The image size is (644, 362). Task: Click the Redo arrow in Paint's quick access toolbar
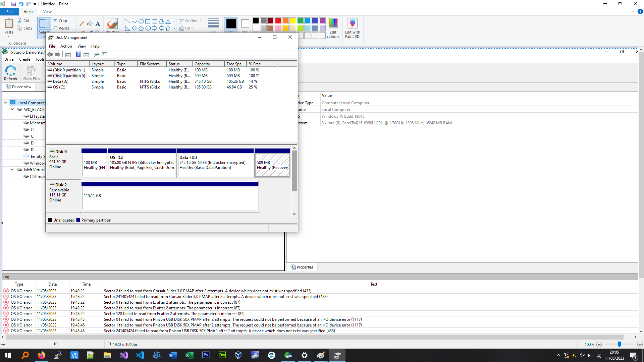pyautogui.click(x=28, y=4)
